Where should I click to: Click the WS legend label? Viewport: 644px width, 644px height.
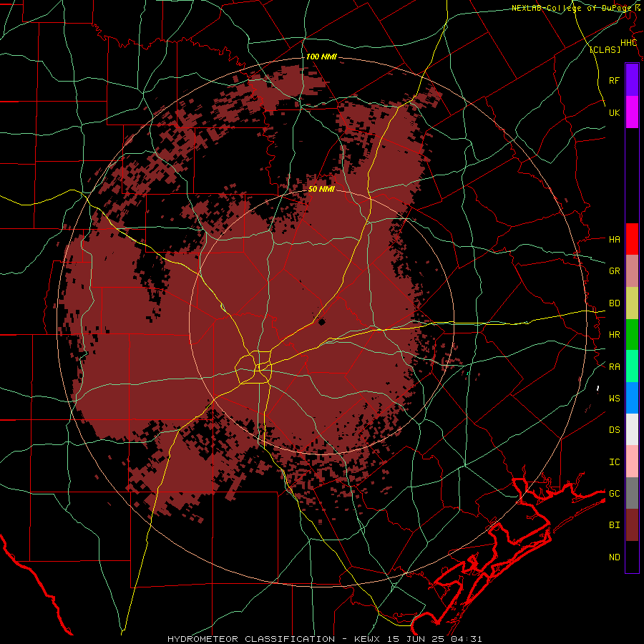(x=614, y=398)
